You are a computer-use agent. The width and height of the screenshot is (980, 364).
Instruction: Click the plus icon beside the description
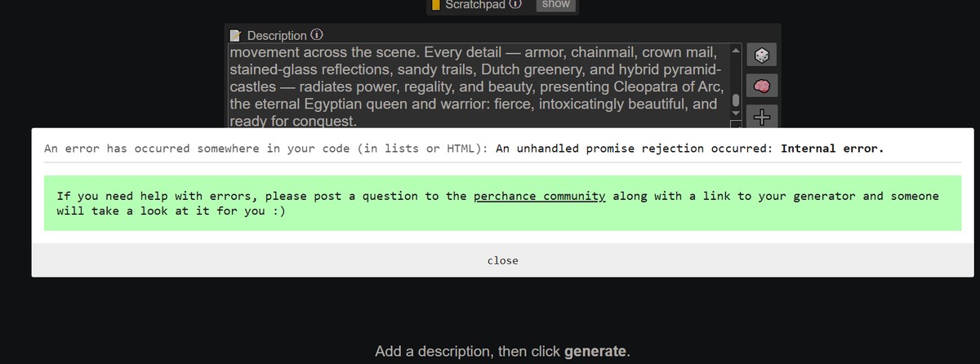pyautogui.click(x=760, y=117)
